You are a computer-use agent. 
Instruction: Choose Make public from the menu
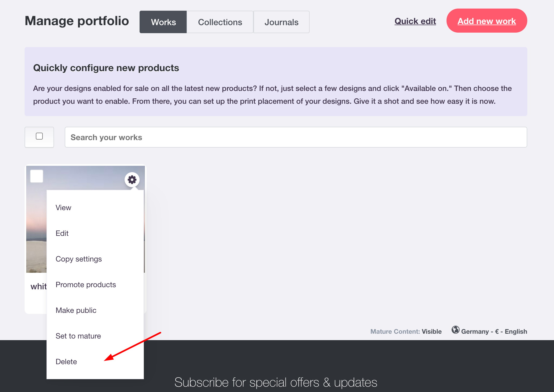click(76, 310)
